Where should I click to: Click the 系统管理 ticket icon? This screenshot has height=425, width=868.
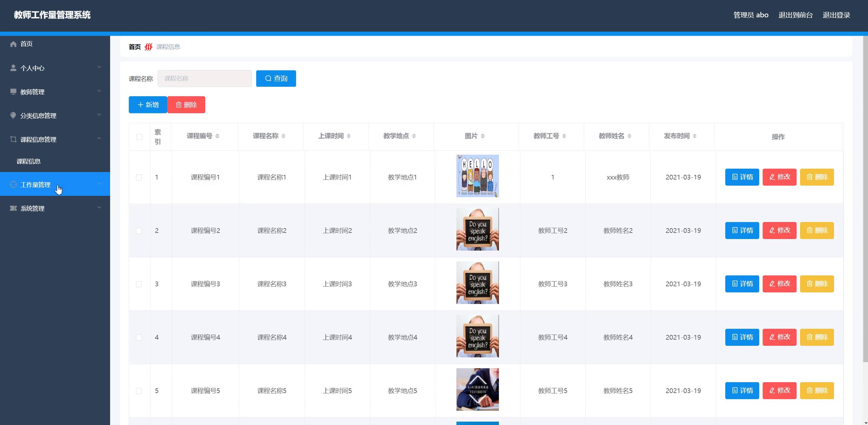(x=13, y=208)
